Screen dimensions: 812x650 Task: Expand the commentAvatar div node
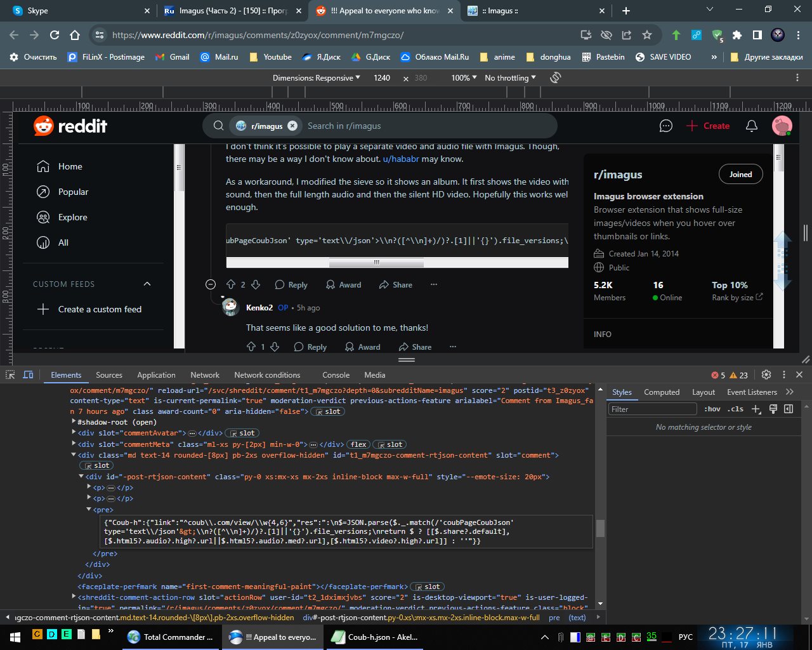74,433
